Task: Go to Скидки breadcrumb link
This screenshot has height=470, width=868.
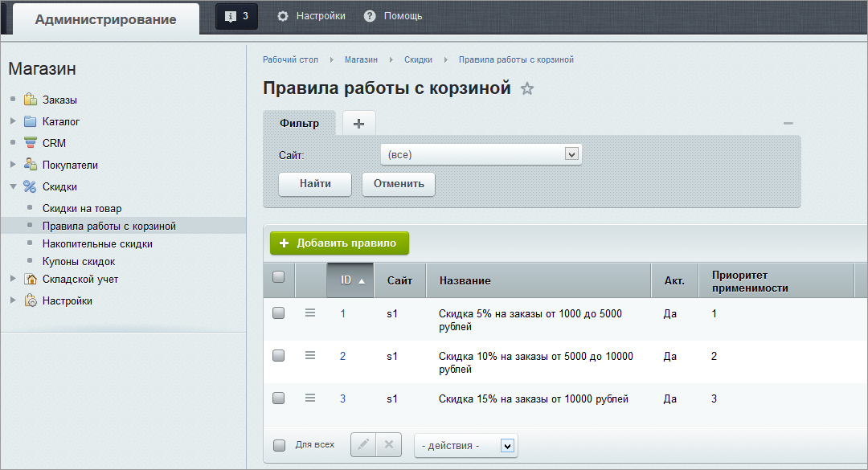Action: [418, 59]
